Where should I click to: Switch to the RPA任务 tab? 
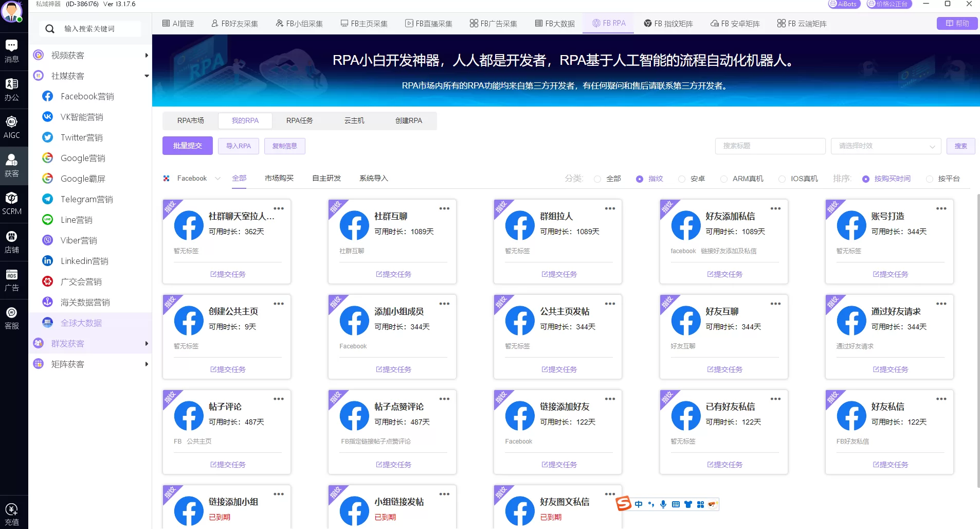pyautogui.click(x=300, y=120)
